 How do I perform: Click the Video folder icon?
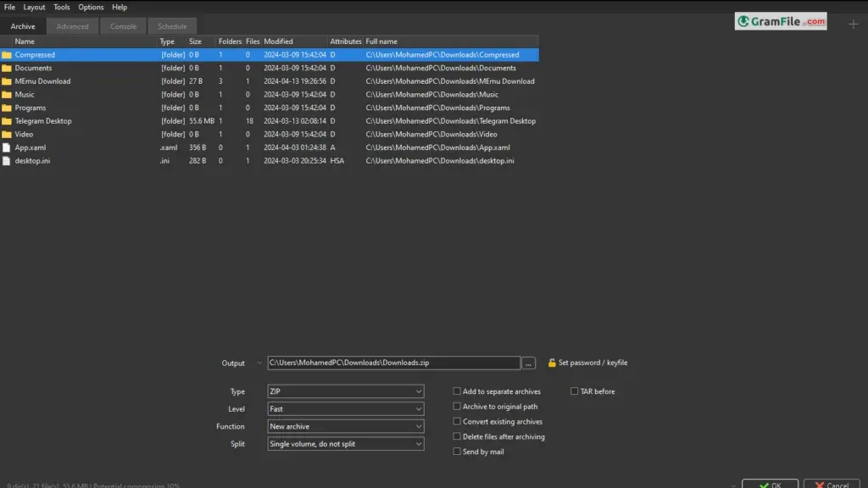tap(7, 135)
